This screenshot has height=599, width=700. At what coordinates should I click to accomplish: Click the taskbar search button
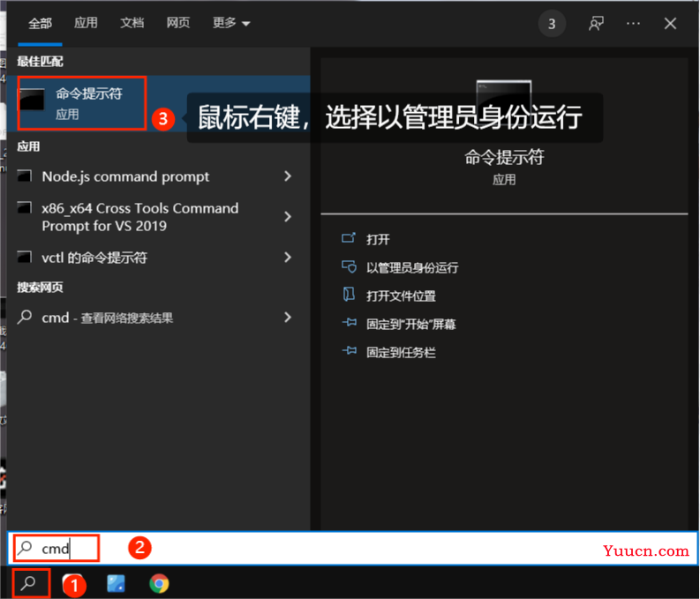[29, 582]
